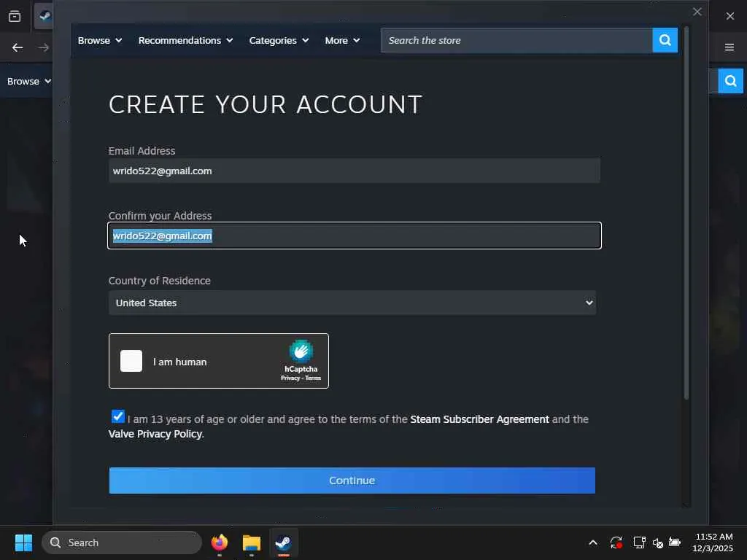This screenshot has width=747, height=560.
Task: Open Windows Start menu
Action: pyautogui.click(x=23, y=542)
